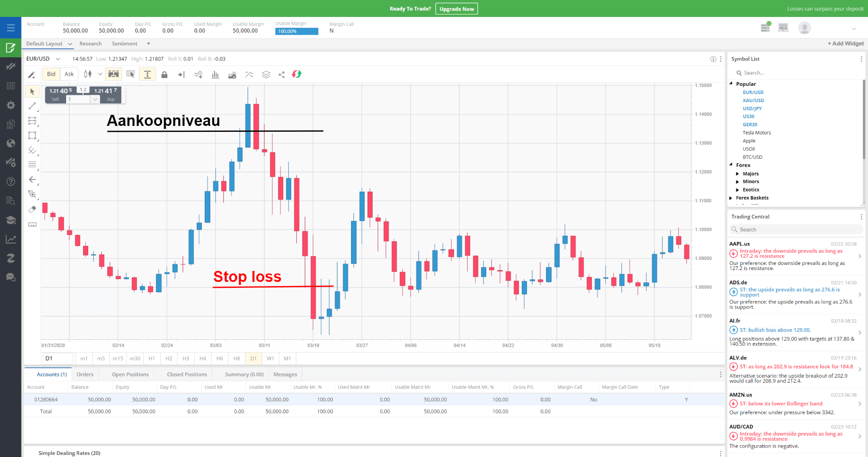Switch the chart to Ask prices
868x457 pixels.
(x=69, y=74)
